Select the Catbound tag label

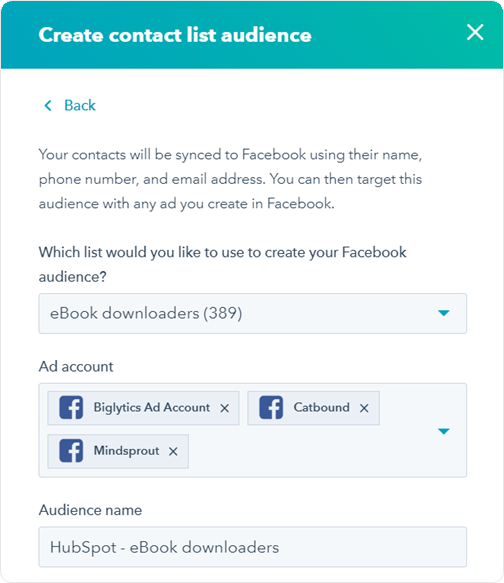(x=322, y=408)
